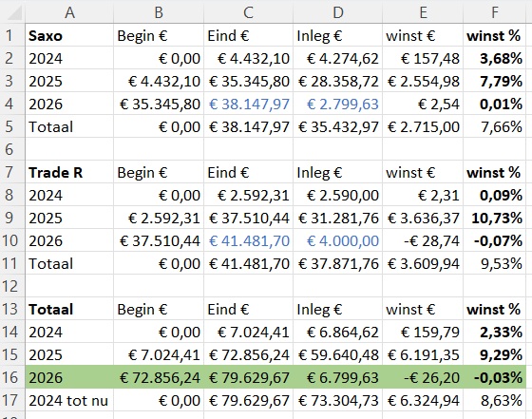The width and height of the screenshot is (532, 419).
Task: Select row 6 header
Action: [x=12, y=149]
